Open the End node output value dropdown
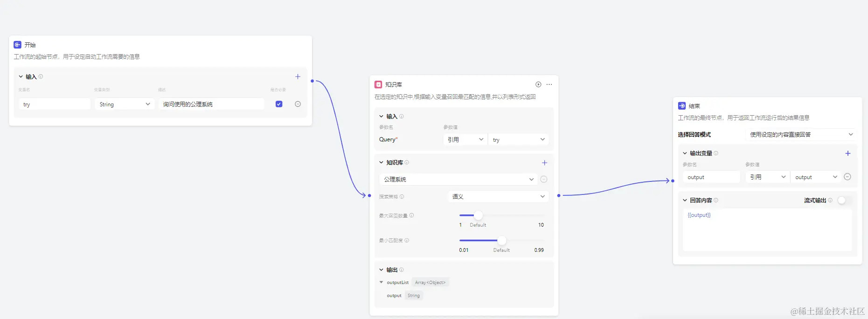868x319 pixels. 816,177
